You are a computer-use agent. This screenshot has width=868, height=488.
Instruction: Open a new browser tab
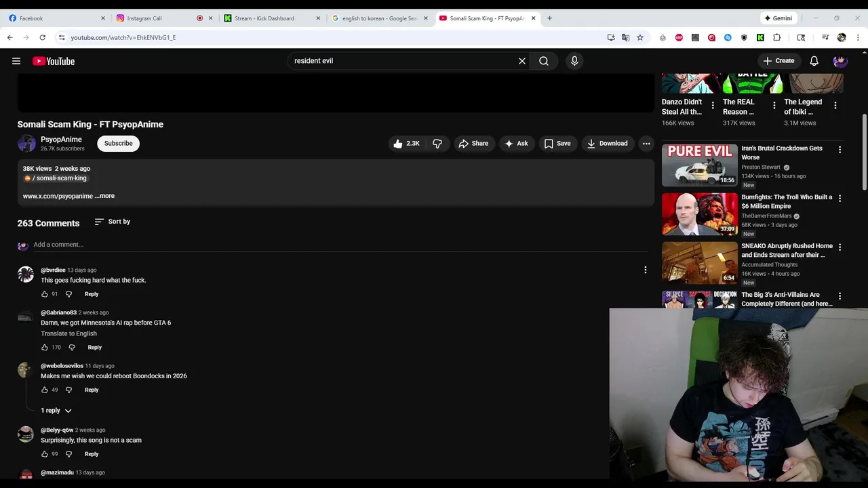point(549,18)
